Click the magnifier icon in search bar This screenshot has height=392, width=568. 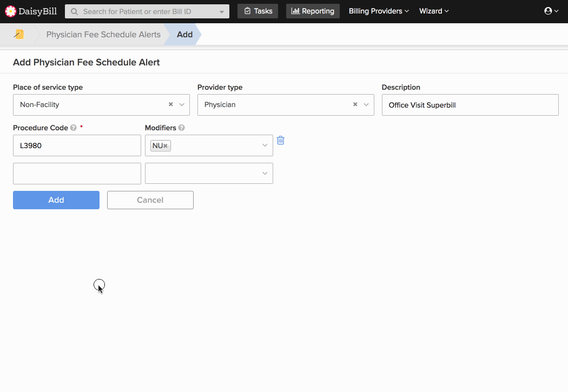(x=74, y=11)
